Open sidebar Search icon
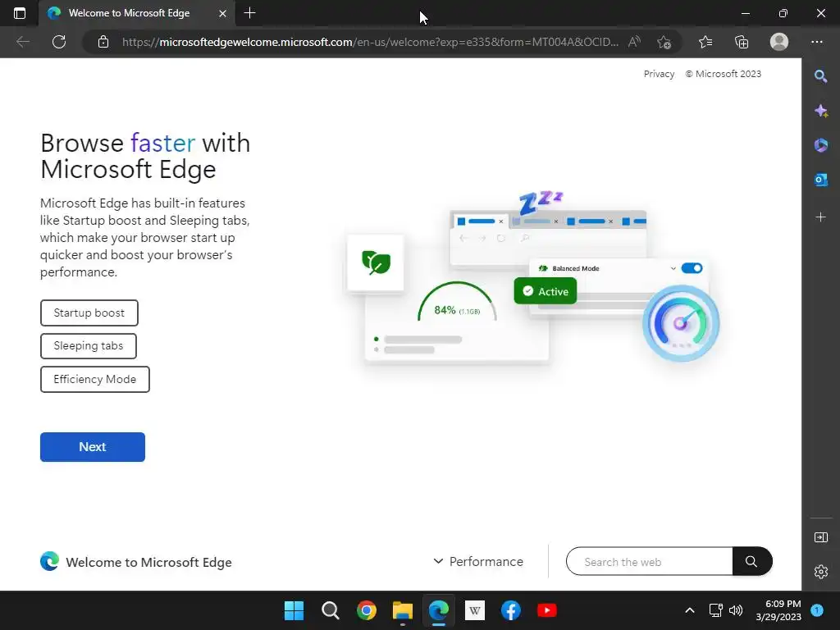The image size is (840, 630). click(x=820, y=76)
